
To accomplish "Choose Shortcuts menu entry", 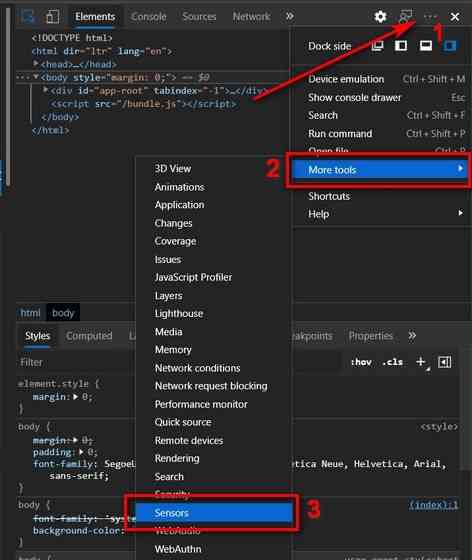I will (x=381, y=196).
